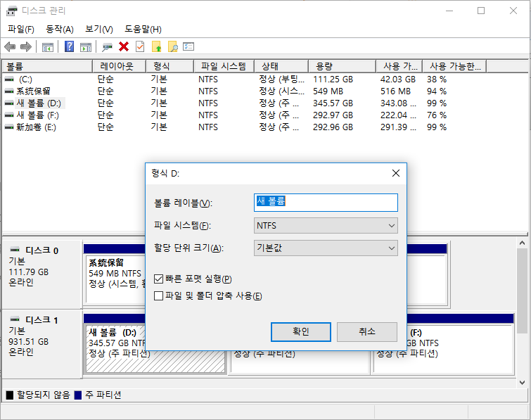This screenshot has width=531, height=420.
Task: Click the drive icon beside 系统保留 row
Action: pos(9,91)
